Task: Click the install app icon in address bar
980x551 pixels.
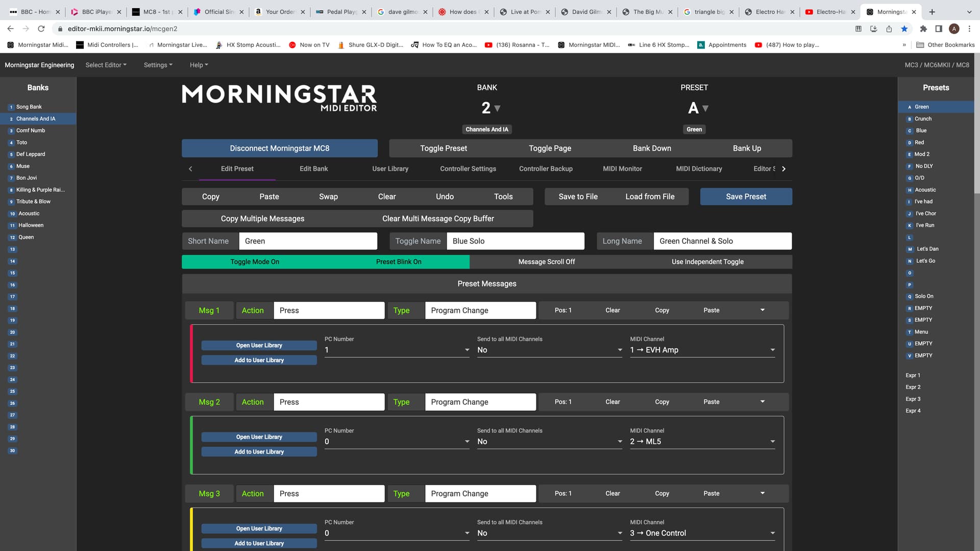Action: tap(873, 29)
